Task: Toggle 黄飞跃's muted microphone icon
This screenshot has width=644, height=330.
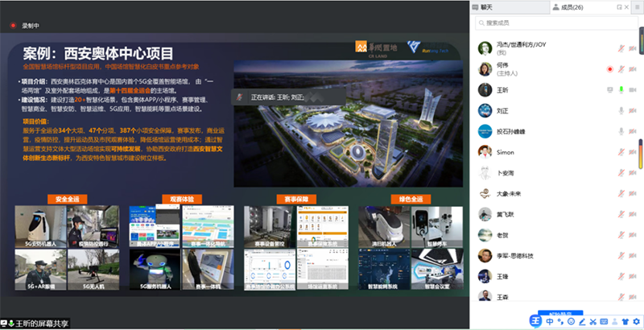Action: [621, 214]
